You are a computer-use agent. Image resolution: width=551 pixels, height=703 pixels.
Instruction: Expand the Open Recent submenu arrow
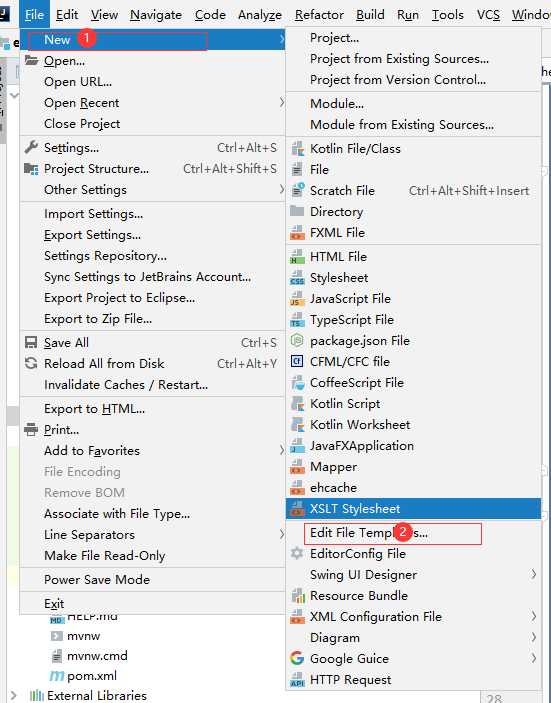(x=281, y=102)
